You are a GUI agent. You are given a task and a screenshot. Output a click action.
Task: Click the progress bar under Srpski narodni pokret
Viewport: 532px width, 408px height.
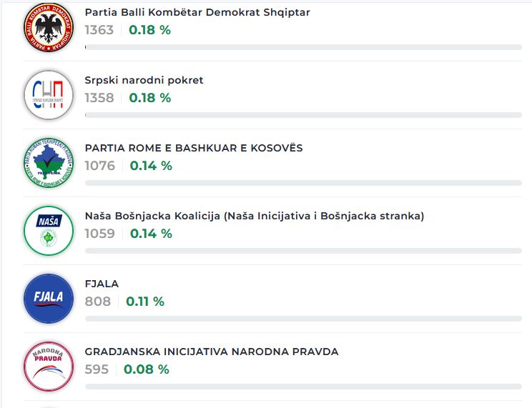tap(303, 115)
